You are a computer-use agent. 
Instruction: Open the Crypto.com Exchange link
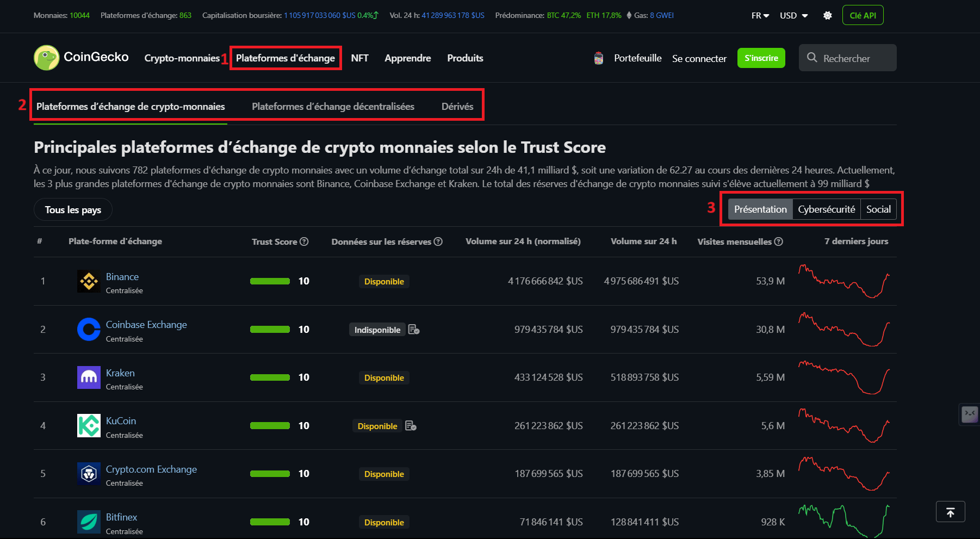click(151, 469)
